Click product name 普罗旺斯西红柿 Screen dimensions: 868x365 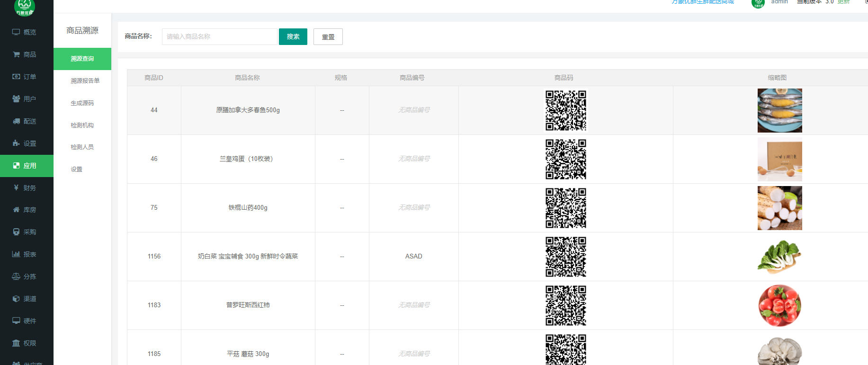coord(248,305)
